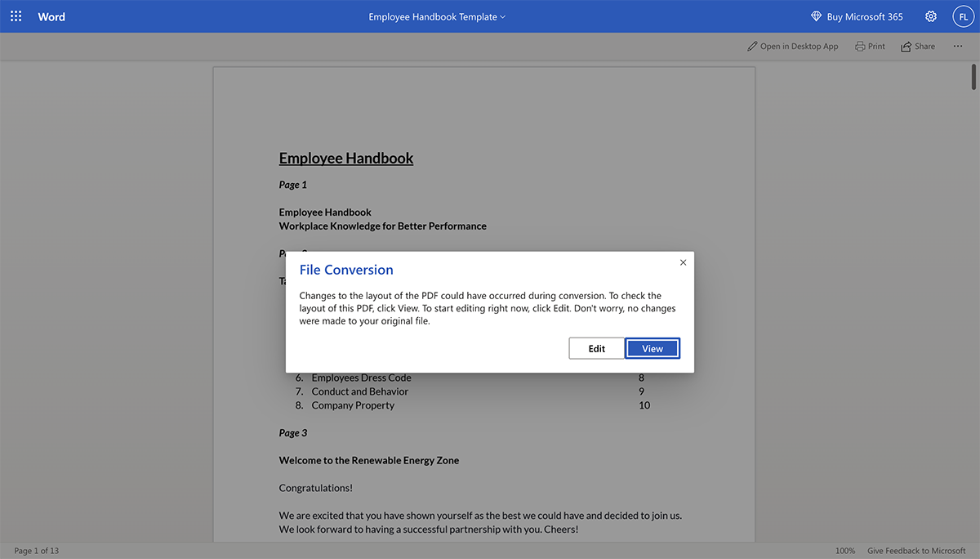Click the 100% zoom level
Viewport: 980px width, 559px height.
point(845,551)
